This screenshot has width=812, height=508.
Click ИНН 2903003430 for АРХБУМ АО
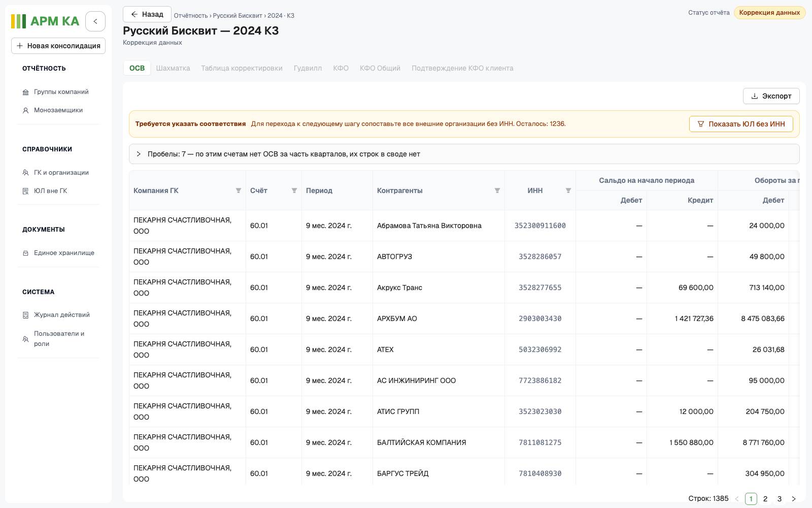(x=540, y=319)
